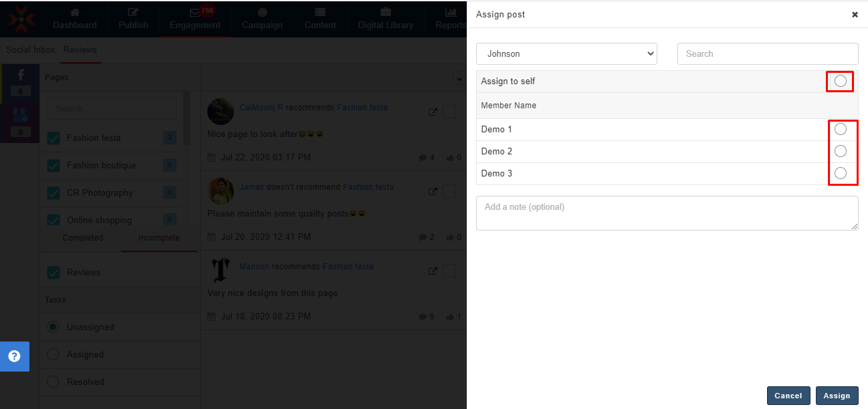Expand the review list filter dropdown arrow
The image size is (868, 409).
pyautogui.click(x=459, y=79)
